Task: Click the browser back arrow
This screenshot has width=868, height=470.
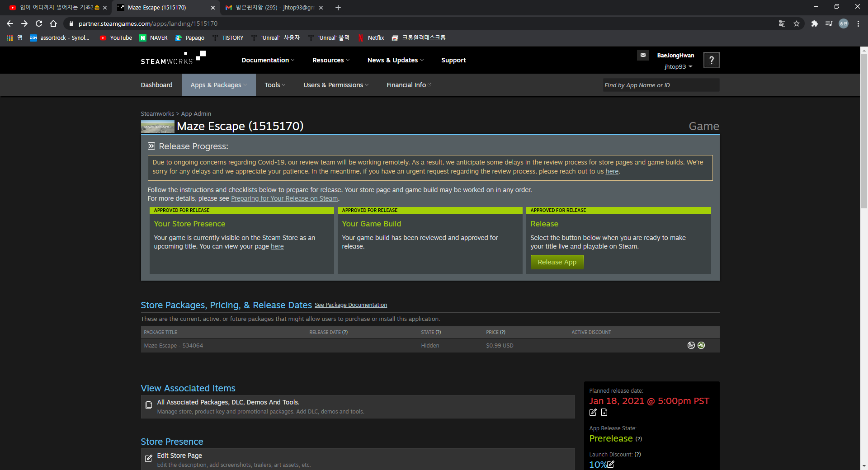Action: click(10, 23)
